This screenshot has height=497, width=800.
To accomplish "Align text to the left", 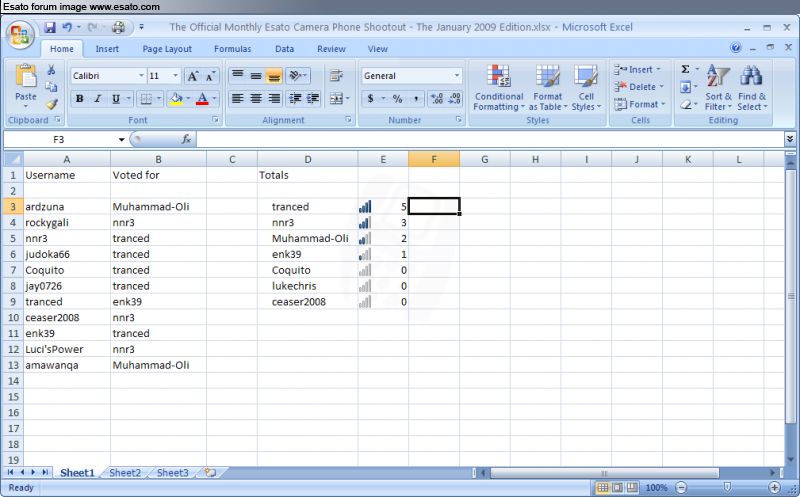I will pos(237,98).
